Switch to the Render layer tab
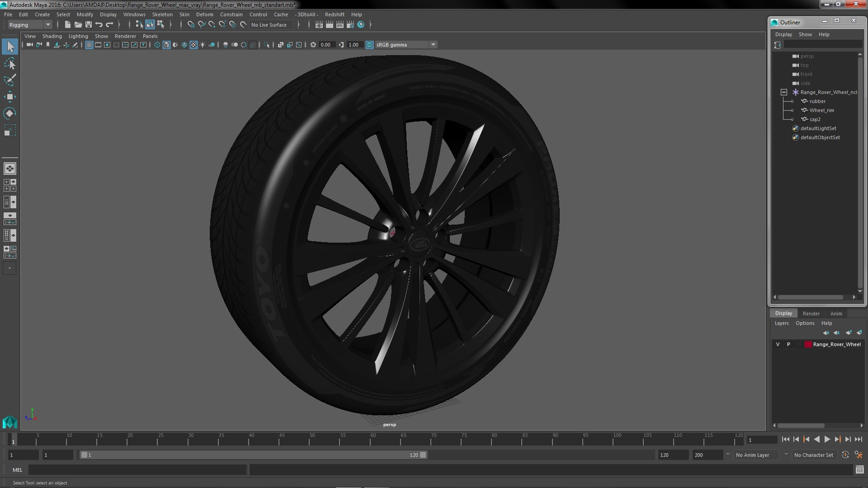This screenshot has height=488, width=868. (x=811, y=314)
